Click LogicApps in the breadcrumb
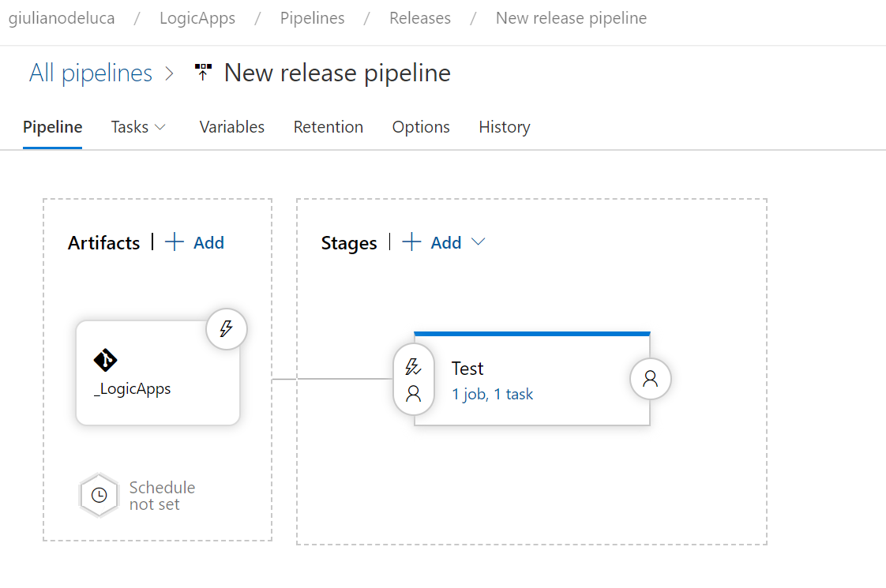The width and height of the screenshot is (886, 588). pyautogui.click(x=197, y=18)
